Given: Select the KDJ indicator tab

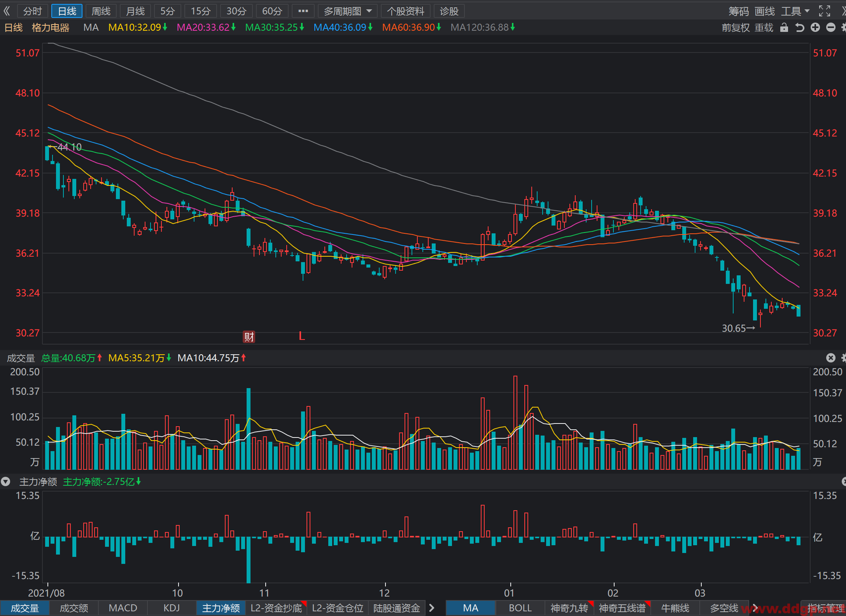Looking at the screenshot, I should tap(172, 608).
